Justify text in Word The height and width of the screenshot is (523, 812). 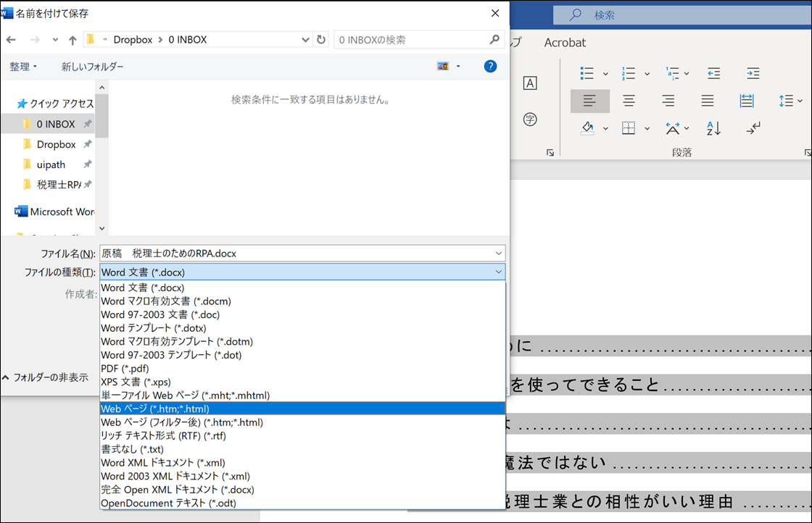click(x=708, y=101)
